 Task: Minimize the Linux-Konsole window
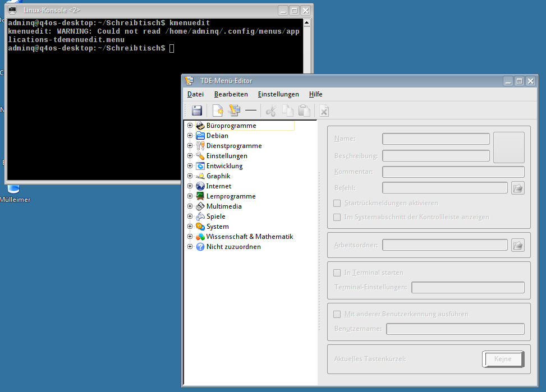[283, 11]
